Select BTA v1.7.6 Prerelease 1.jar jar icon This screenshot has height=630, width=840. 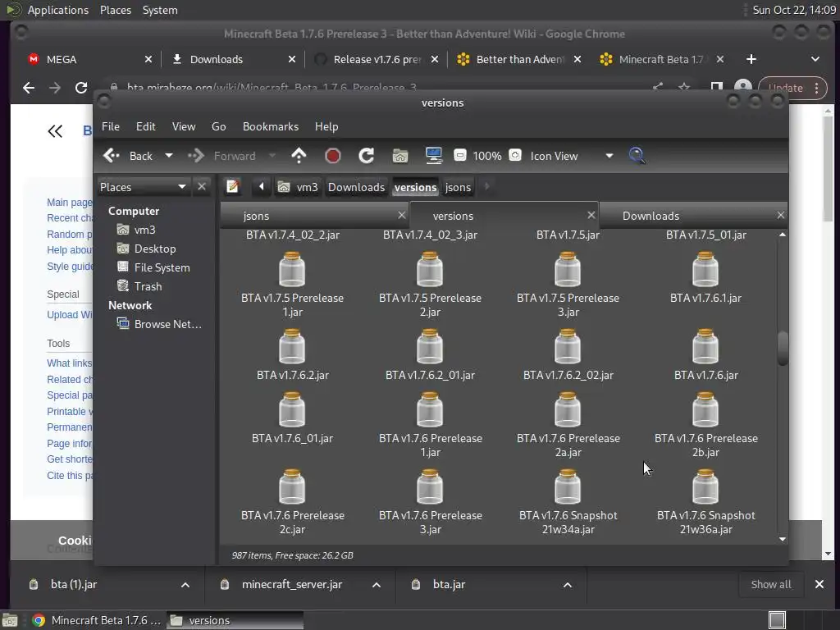430,410
